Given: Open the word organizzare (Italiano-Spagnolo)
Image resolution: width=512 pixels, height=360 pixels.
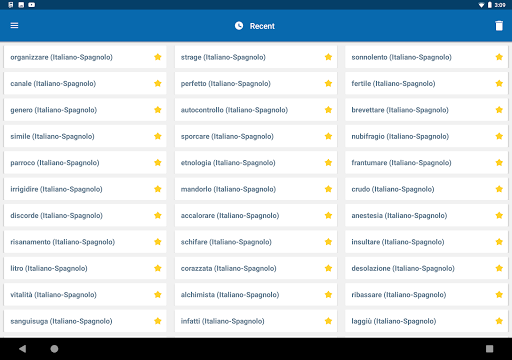Looking at the screenshot, I should [85, 57].
